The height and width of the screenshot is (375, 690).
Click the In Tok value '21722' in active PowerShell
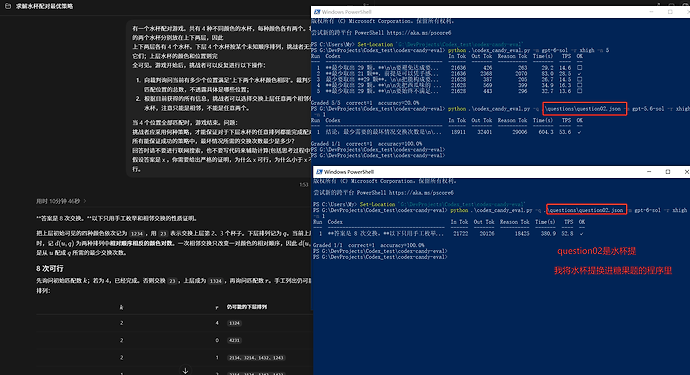coord(460,234)
